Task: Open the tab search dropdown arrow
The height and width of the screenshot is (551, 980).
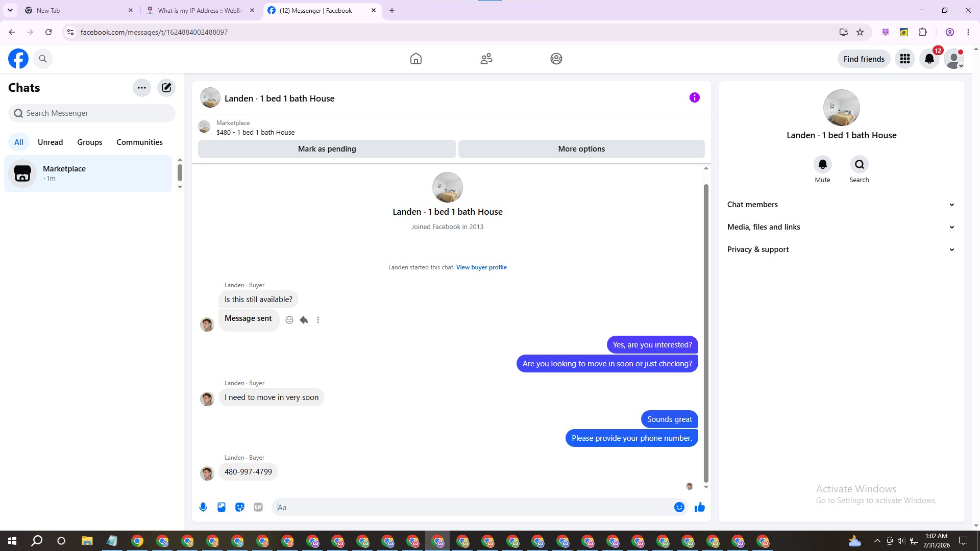Action: pyautogui.click(x=10, y=10)
